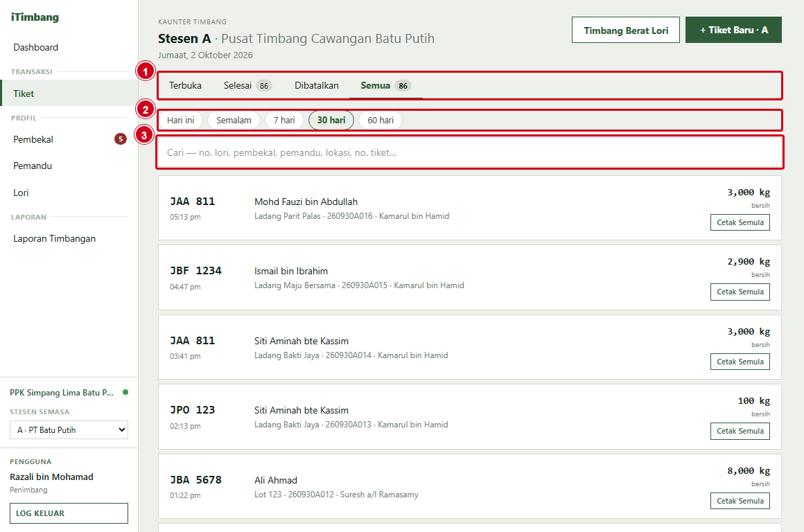The image size is (804, 532).
Task: Choose the 30 hari range filter
Action: 331,120
